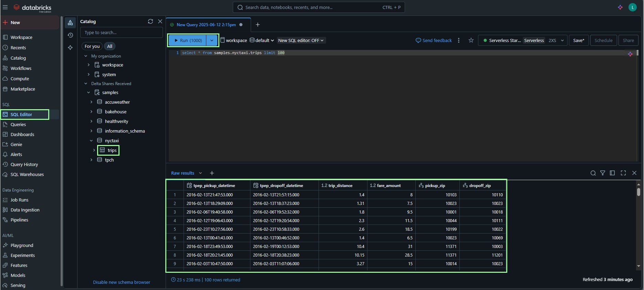
Task: Search within the results table
Action: tap(593, 173)
